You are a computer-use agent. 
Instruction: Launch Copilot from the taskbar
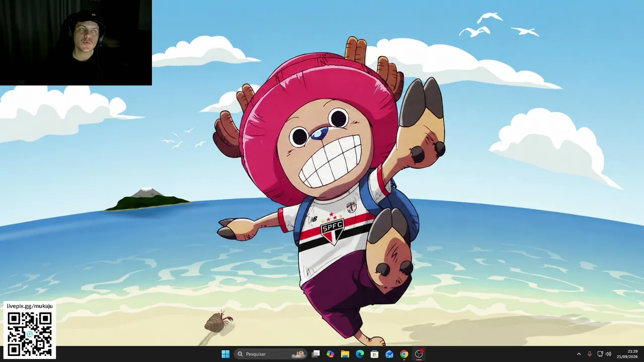pyautogui.click(x=330, y=354)
